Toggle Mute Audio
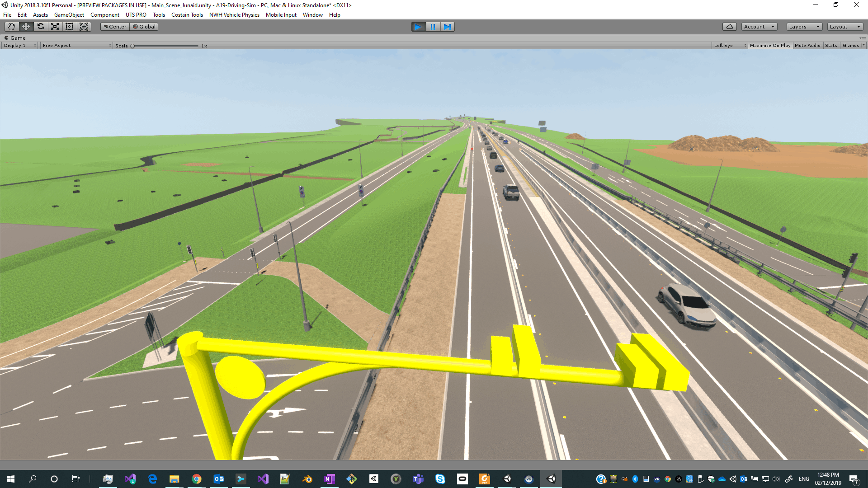 (x=807, y=46)
